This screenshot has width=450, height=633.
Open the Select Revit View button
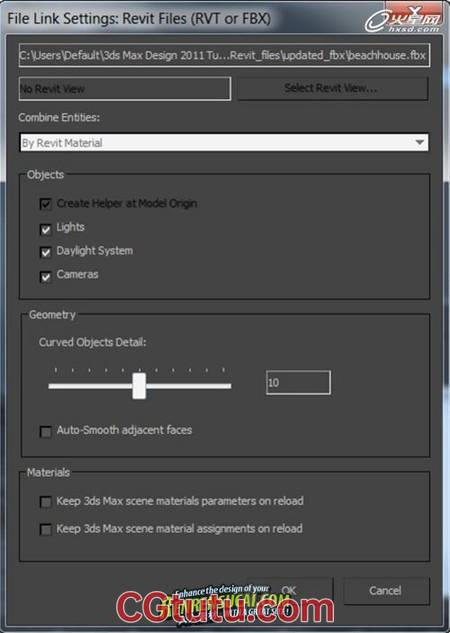[x=332, y=88]
